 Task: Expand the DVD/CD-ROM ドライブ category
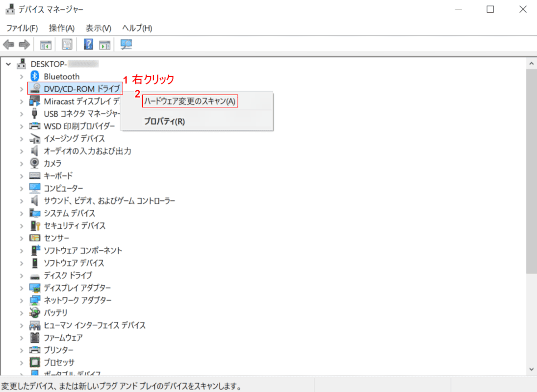22,89
